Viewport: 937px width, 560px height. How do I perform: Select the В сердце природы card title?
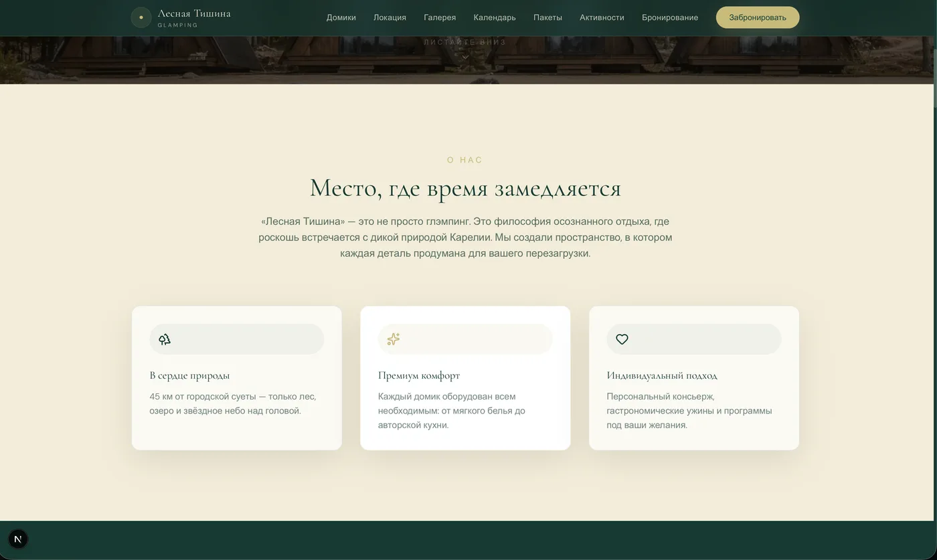[189, 375]
